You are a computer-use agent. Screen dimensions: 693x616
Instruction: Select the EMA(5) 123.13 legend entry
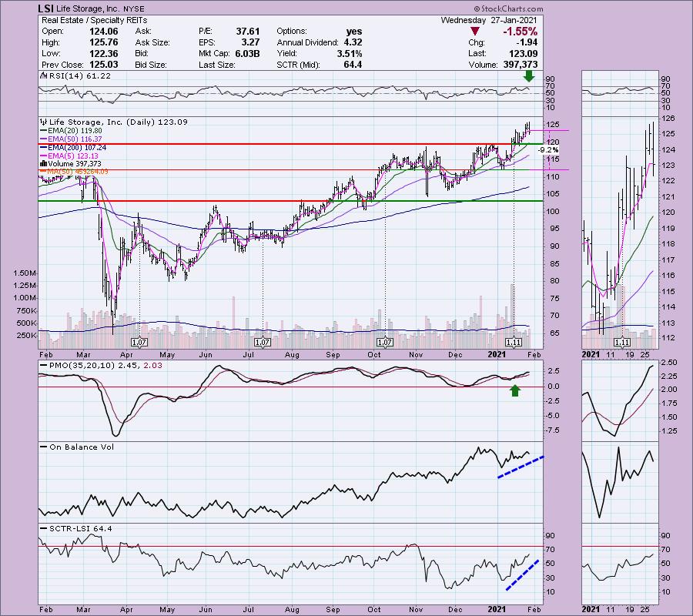pyautogui.click(x=73, y=156)
